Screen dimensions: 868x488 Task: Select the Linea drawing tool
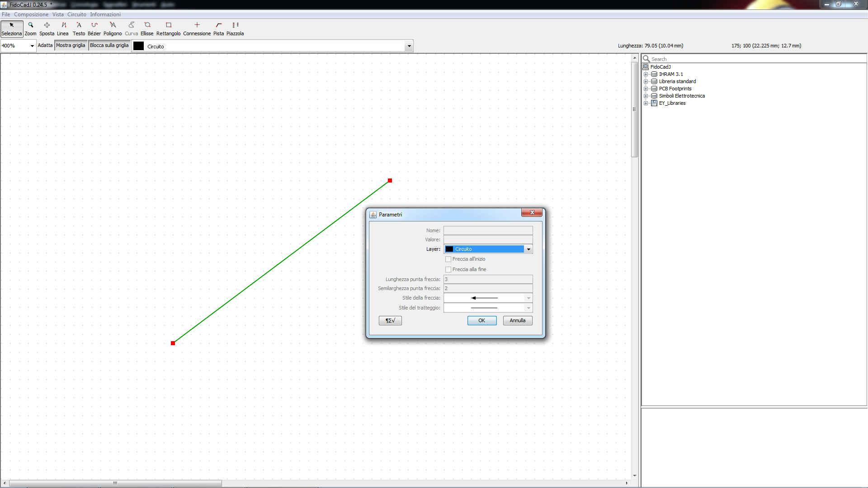[x=63, y=28]
